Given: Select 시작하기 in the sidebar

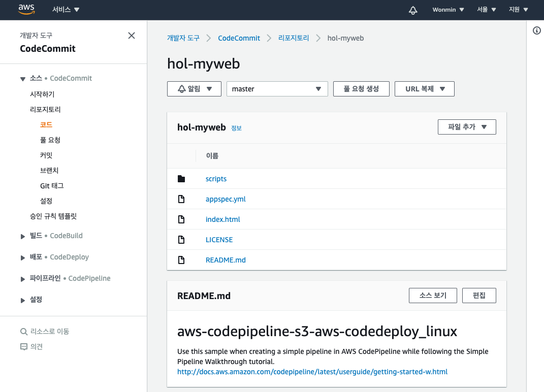Looking at the screenshot, I should coord(42,94).
